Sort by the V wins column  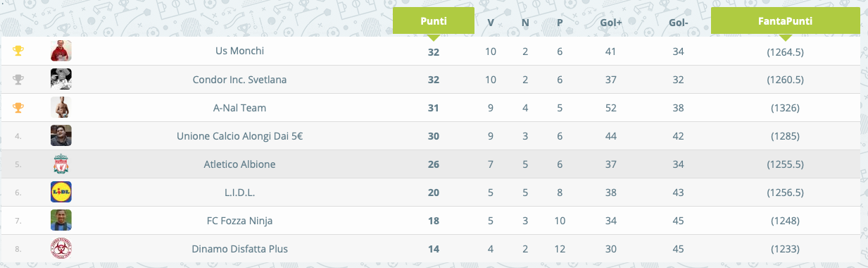[491, 22]
